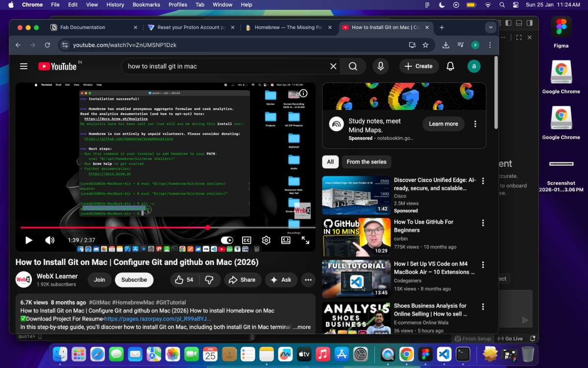This screenshot has height=368, width=588.
Task: Switch to theater mode
Action: [286, 240]
